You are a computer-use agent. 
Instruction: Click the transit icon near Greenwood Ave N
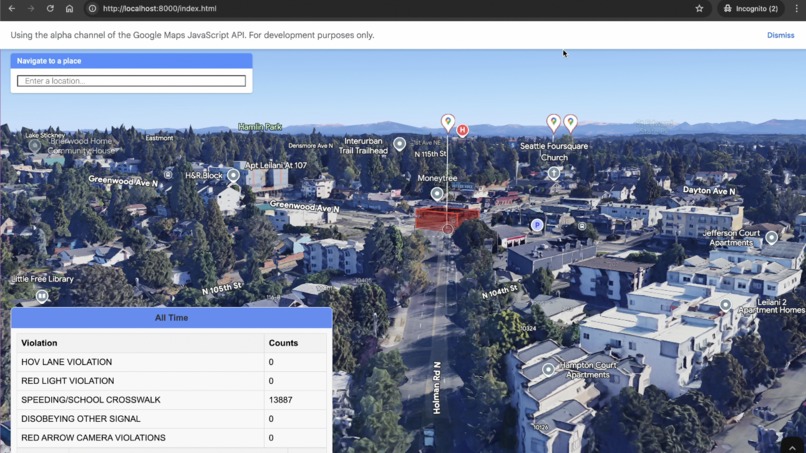click(168, 175)
